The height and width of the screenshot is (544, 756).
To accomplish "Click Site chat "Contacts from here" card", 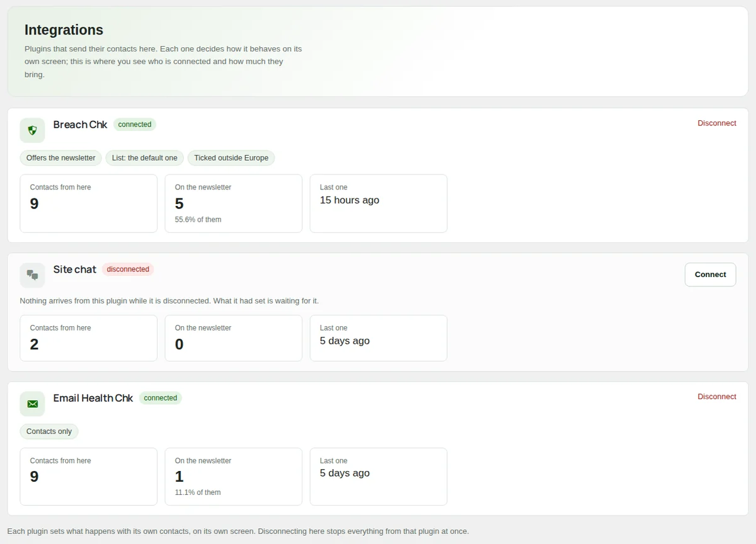I will [x=89, y=338].
